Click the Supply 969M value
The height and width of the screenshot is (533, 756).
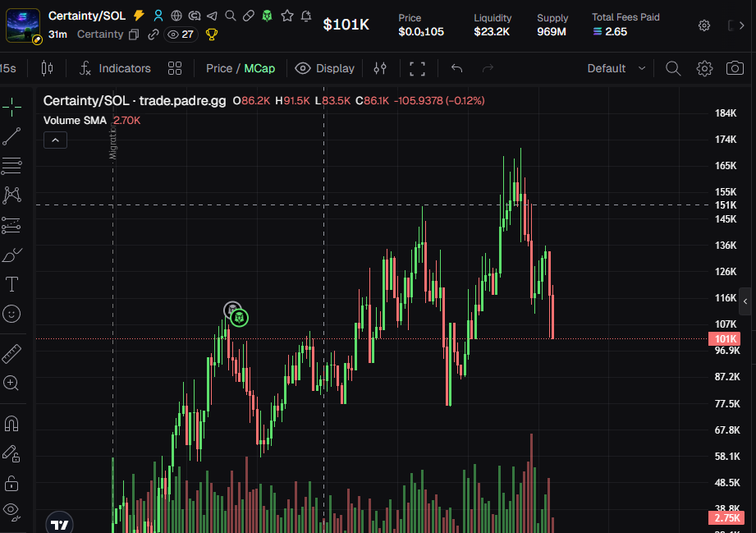[552, 32]
